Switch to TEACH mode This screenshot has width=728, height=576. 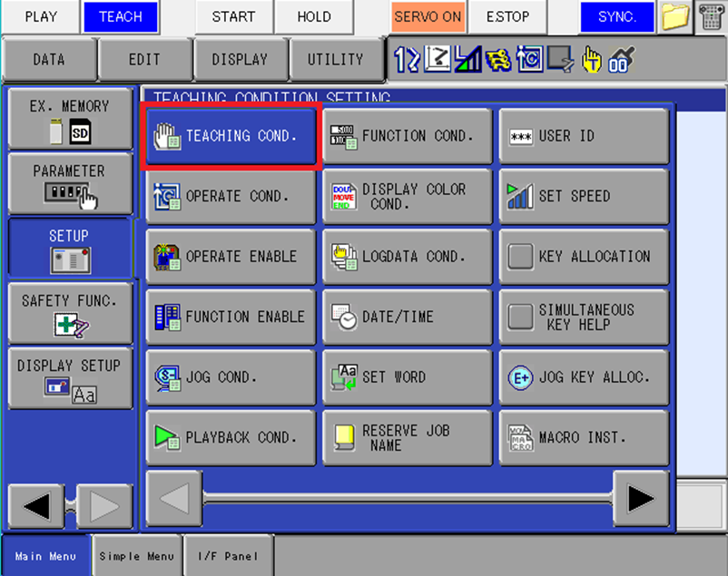[120, 17]
